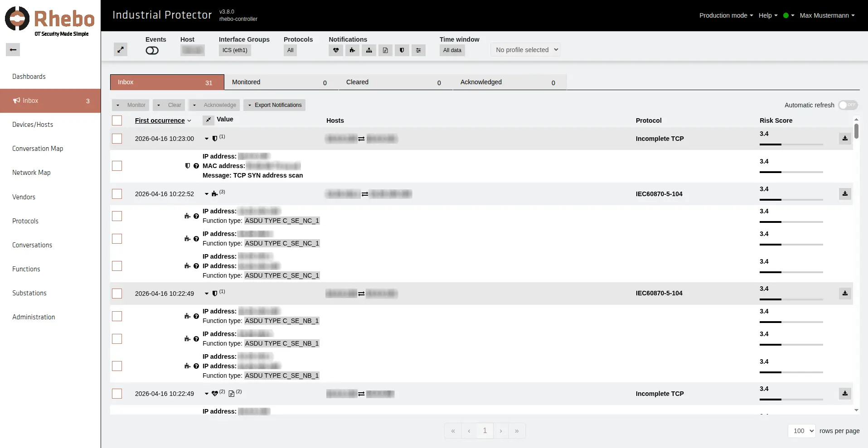Download the 10:22:52 IEC60870-5-104 notification

coord(845,194)
